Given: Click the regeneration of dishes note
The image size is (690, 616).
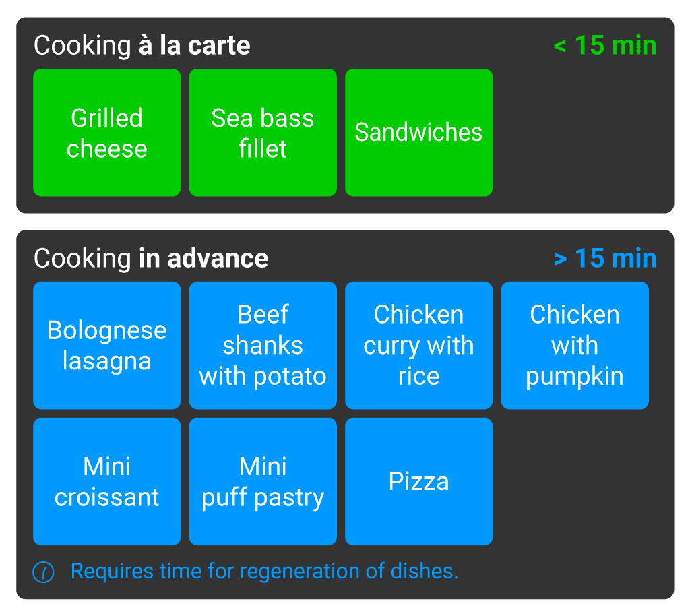Looking at the screenshot, I should 264,572.
